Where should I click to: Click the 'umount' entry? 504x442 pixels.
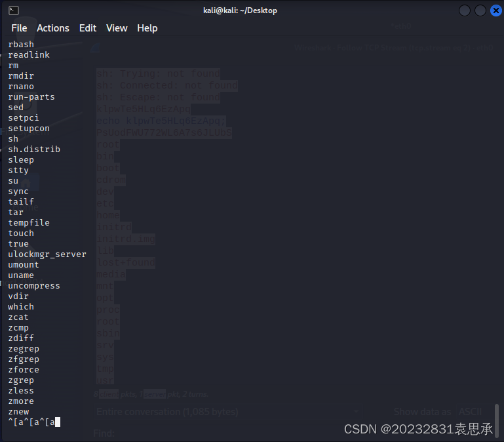(24, 265)
